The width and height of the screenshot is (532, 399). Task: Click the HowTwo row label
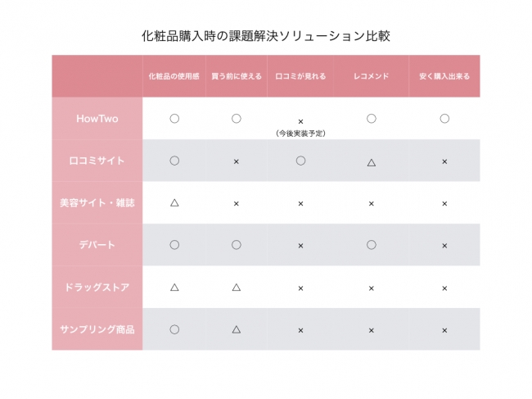pyautogui.click(x=97, y=119)
